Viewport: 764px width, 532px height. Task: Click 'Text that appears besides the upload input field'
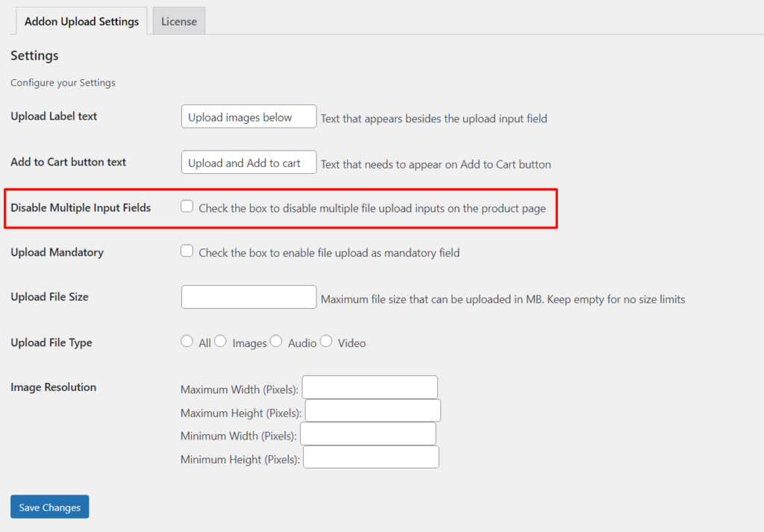(x=433, y=119)
